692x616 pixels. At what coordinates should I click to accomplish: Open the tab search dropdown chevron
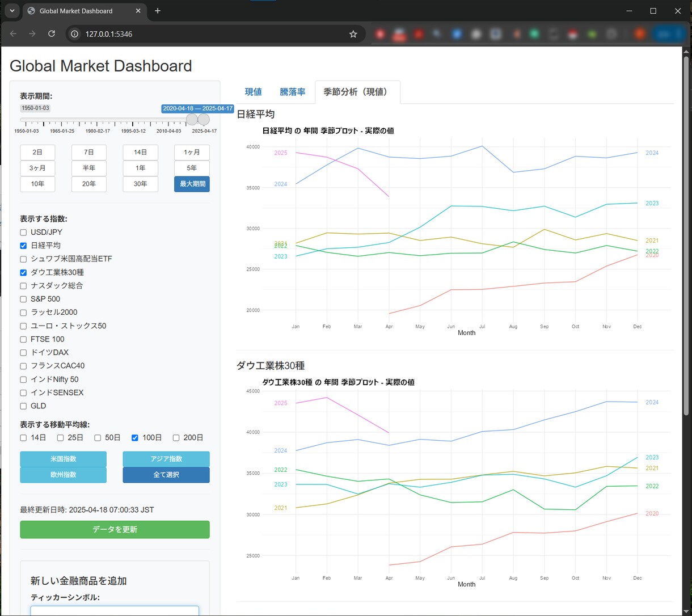point(11,11)
